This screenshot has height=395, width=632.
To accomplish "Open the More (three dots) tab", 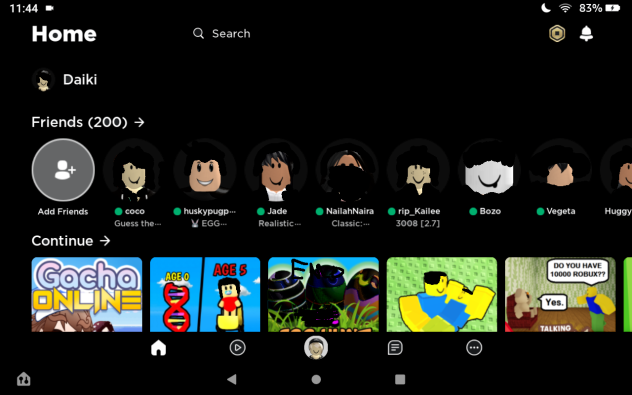I will click(474, 347).
